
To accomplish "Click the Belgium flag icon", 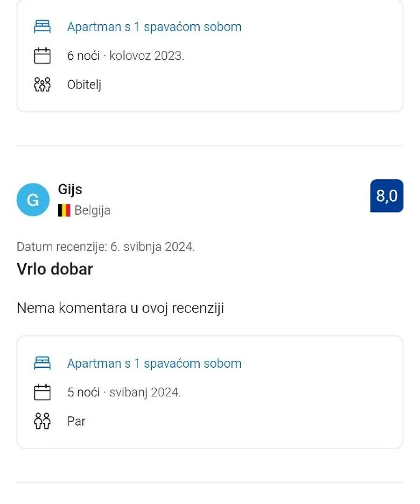I will click(x=64, y=210).
